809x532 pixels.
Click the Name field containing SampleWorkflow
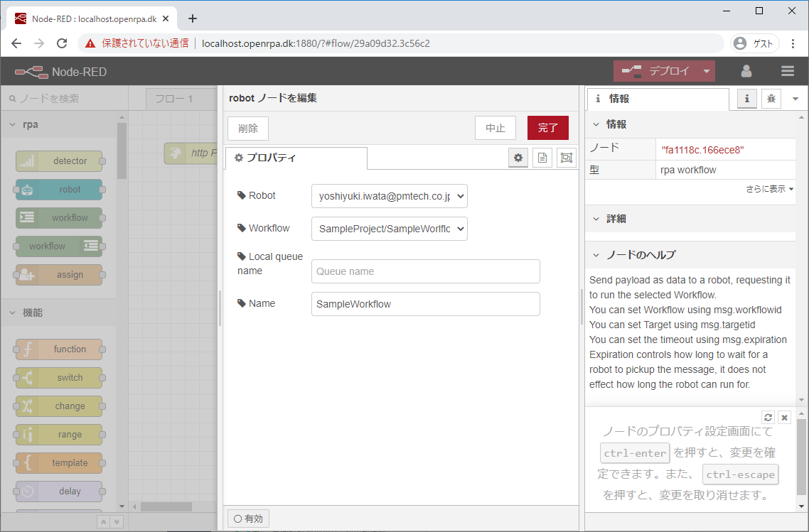[x=425, y=304]
